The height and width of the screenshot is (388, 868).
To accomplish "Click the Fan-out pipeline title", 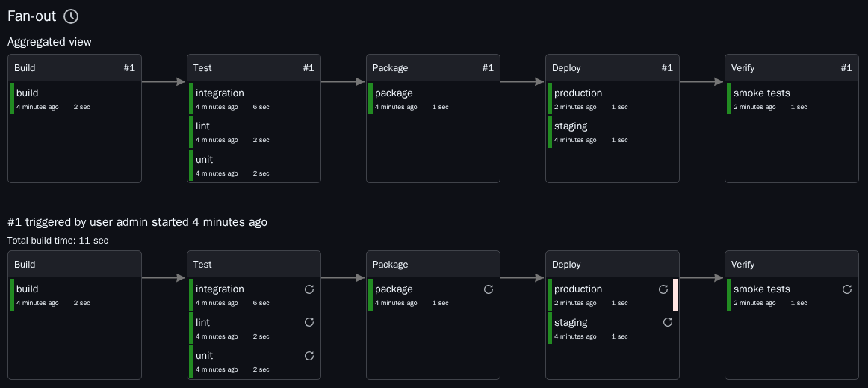I will coord(31,16).
